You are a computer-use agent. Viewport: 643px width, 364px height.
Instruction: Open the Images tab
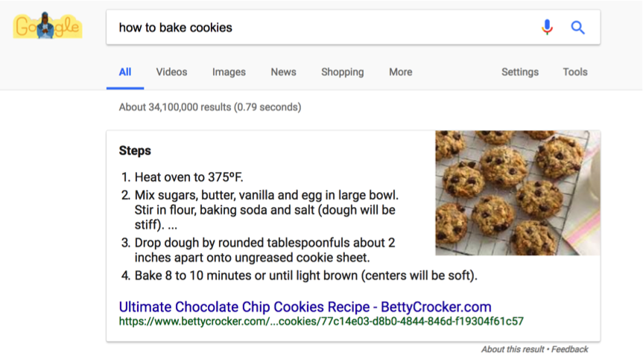229,72
